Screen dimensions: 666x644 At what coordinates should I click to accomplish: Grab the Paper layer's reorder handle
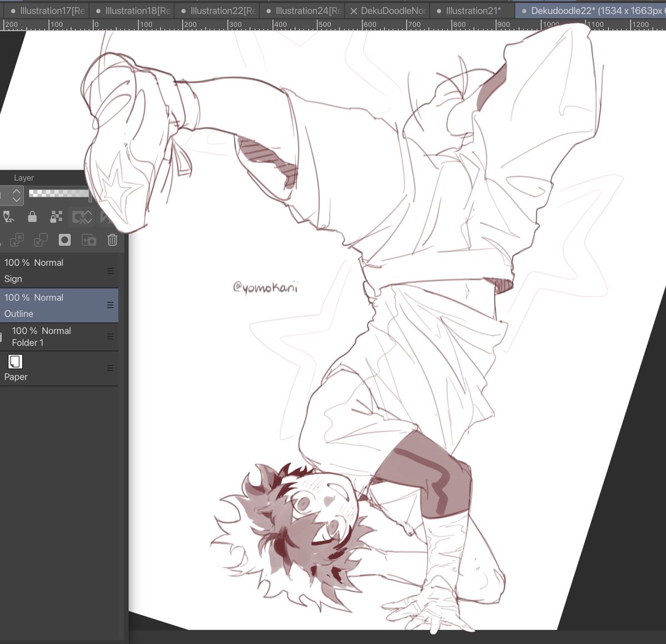tap(110, 368)
